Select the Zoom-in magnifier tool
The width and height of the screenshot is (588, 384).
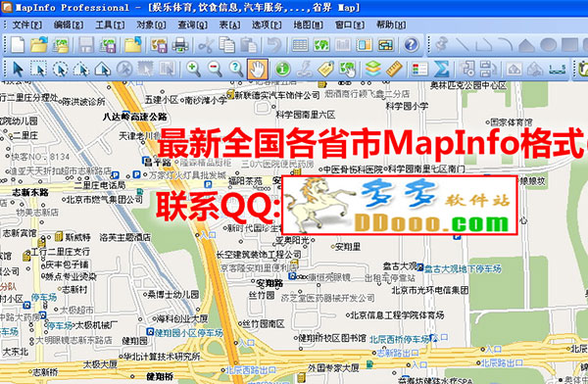tap(193, 69)
